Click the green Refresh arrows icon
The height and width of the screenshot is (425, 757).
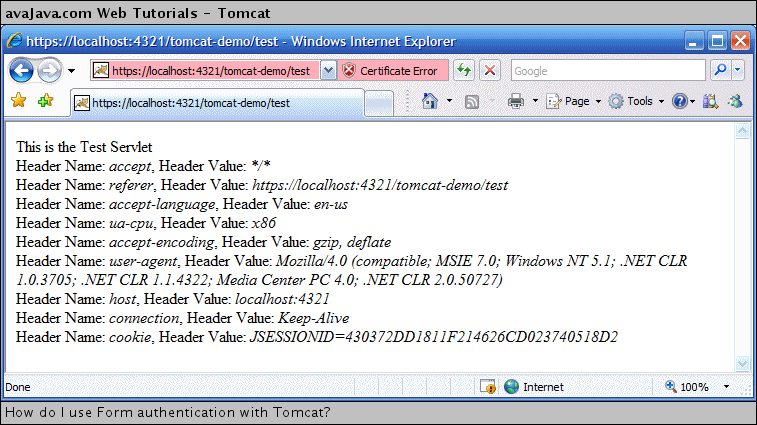(464, 71)
